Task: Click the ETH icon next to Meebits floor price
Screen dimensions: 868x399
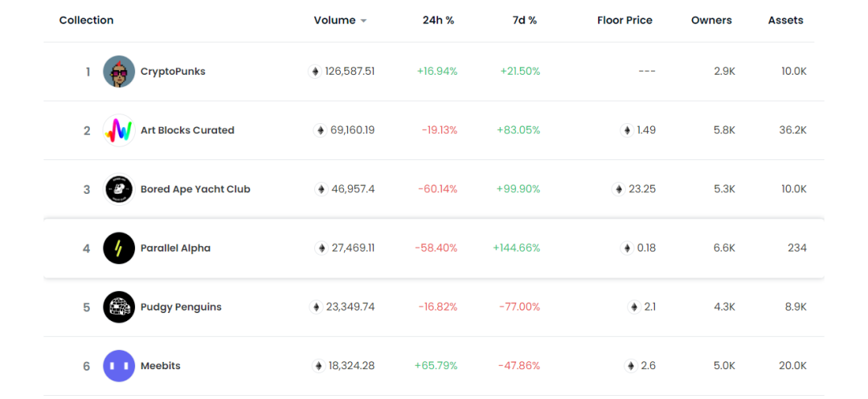Action: pyautogui.click(x=631, y=366)
